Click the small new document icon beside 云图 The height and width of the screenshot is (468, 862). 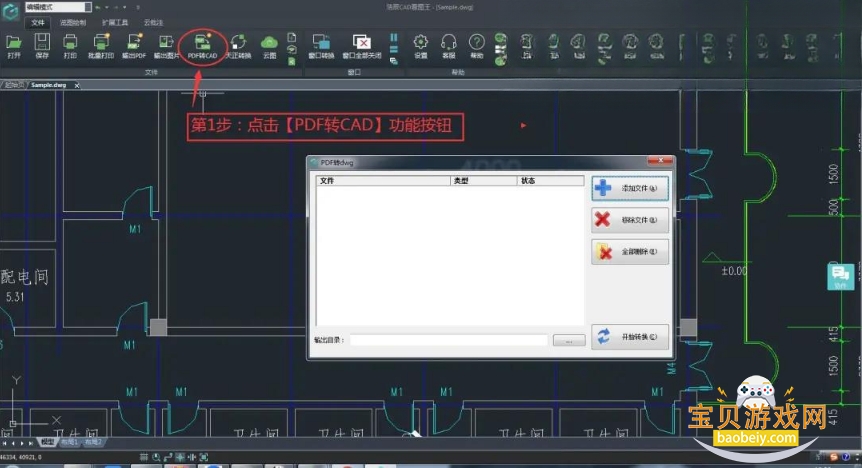pyautogui.click(x=292, y=37)
